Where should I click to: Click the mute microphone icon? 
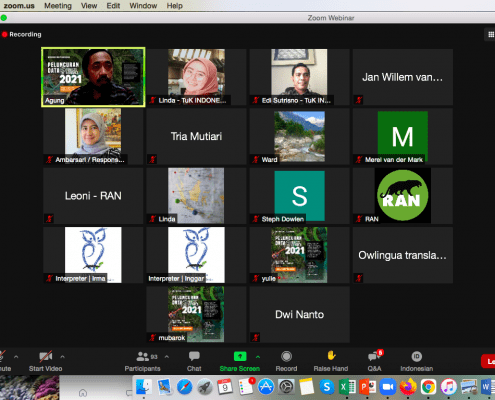tap(3, 356)
